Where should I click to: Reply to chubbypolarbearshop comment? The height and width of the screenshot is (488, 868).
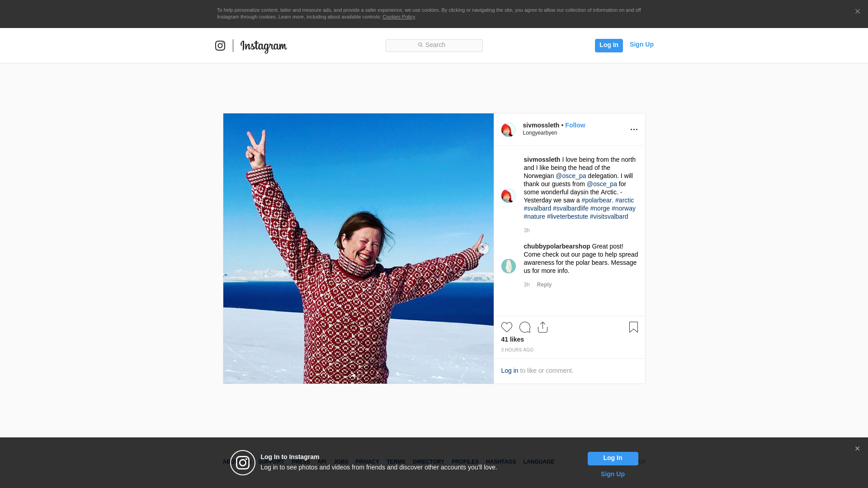(544, 285)
